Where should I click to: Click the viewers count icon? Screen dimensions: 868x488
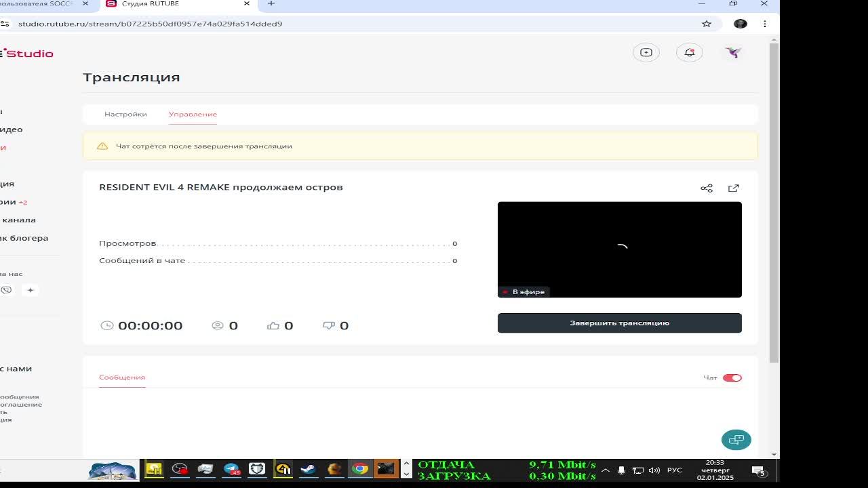(x=218, y=325)
